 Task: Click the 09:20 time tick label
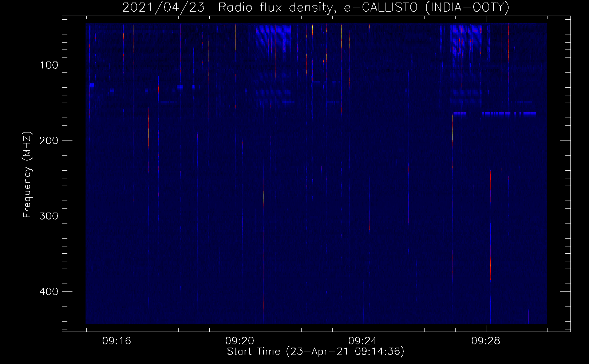pos(240,341)
